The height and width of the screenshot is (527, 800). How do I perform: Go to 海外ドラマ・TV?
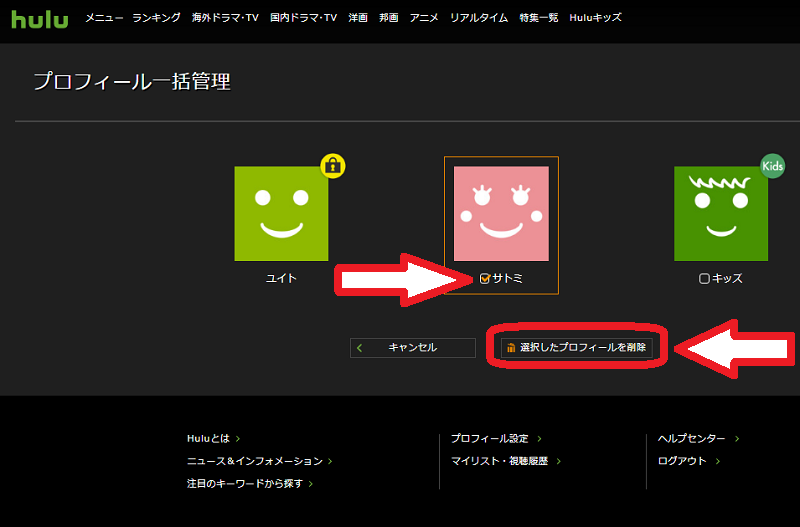pyautogui.click(x=225, y=18)
